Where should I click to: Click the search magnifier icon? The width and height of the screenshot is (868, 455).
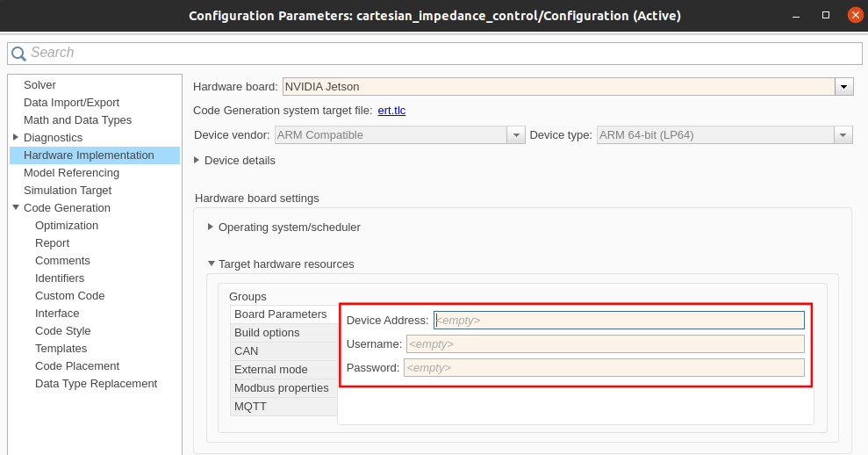pyautogui.click(x=18, y=54)
